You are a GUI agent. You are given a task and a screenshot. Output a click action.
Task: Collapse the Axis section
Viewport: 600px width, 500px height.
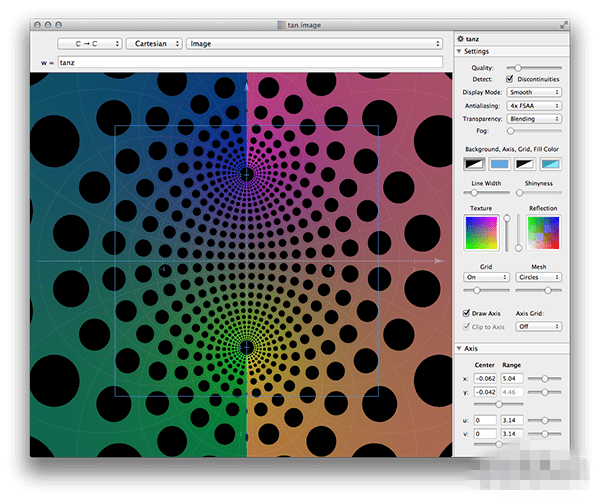click(459, 348)
